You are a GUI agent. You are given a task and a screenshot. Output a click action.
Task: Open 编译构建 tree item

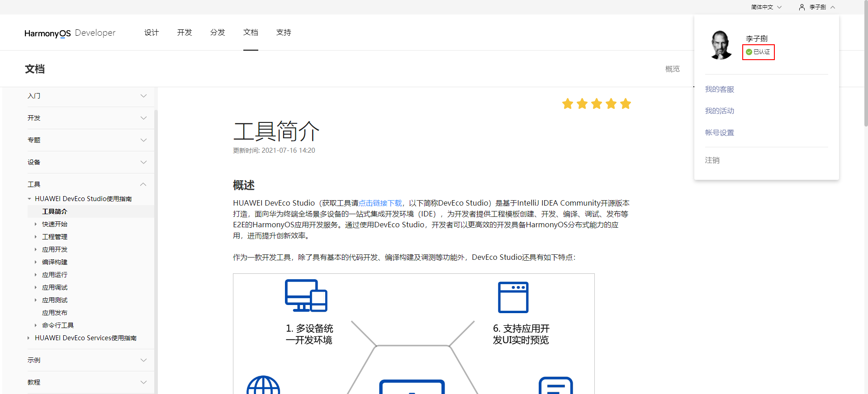[x=55, y=262]
